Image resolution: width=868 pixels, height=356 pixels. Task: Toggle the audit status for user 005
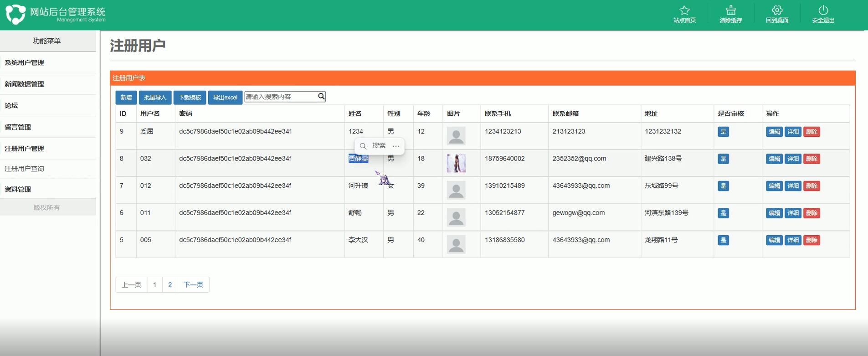pos(723,240)
